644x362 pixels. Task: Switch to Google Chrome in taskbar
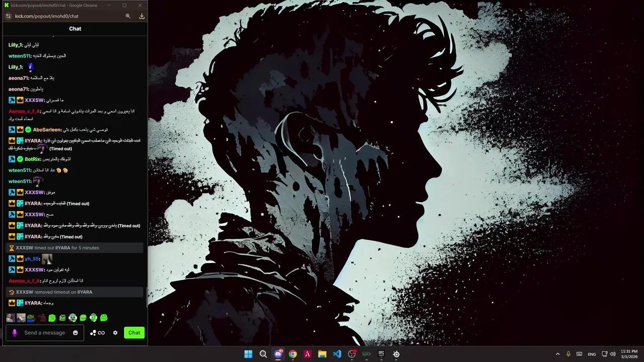coord(293,354)
